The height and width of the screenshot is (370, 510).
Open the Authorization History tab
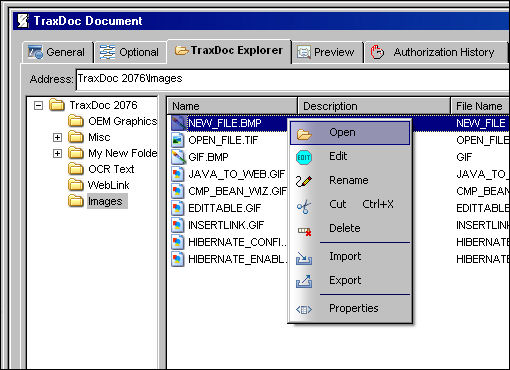(x=436, y=52)
